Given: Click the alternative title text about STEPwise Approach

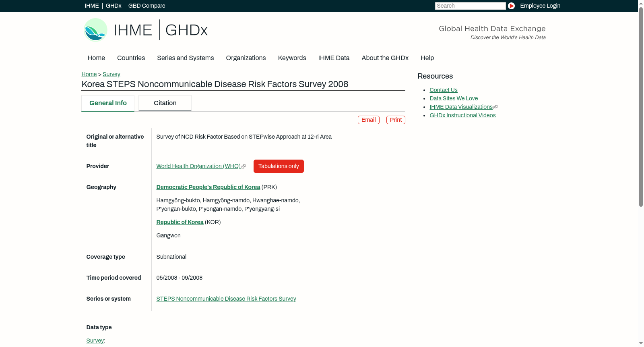Looking at the screenshot, I should pos(244,137).
